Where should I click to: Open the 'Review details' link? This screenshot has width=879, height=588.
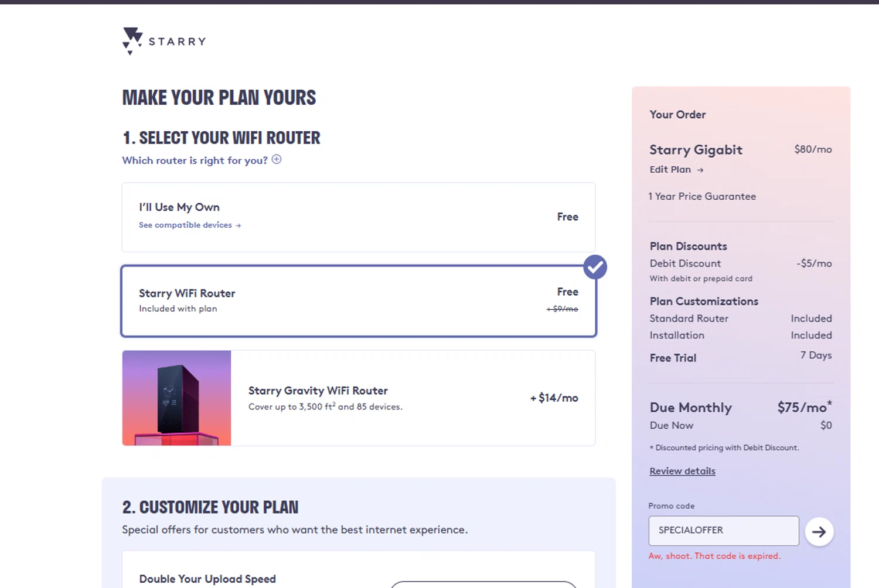pos(682,471)
